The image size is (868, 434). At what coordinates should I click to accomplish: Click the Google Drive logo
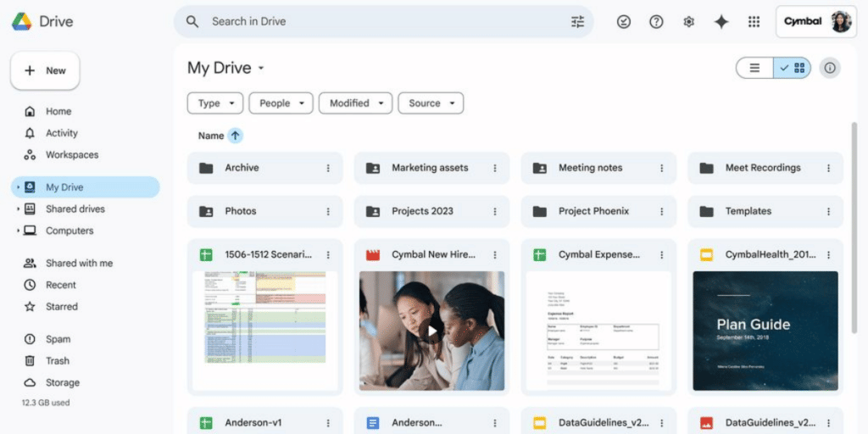coord(22,21)
